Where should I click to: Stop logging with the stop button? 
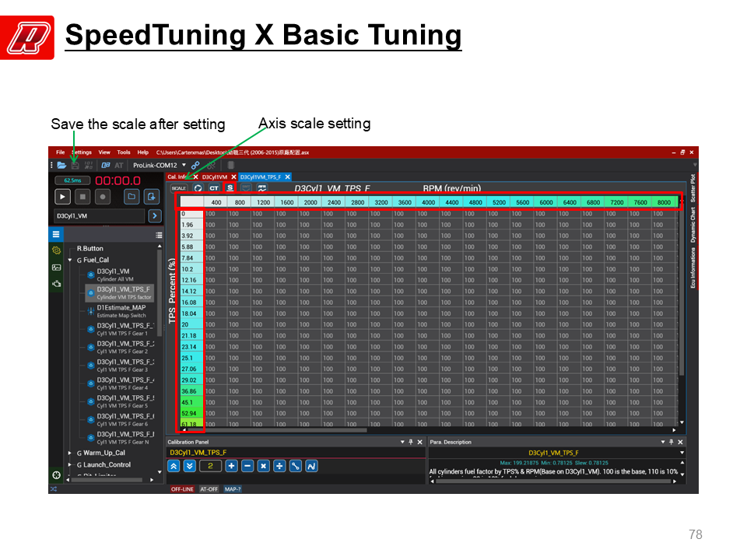[82, 196]
